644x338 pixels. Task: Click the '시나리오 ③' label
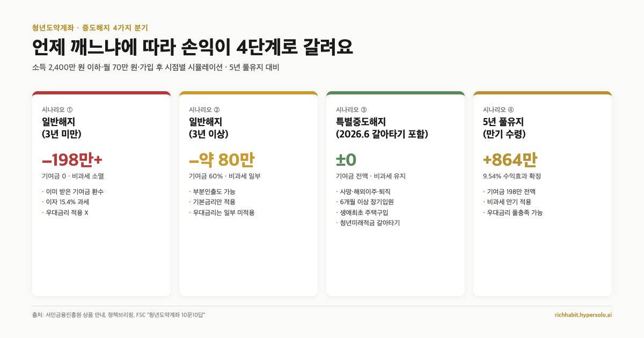352,109
